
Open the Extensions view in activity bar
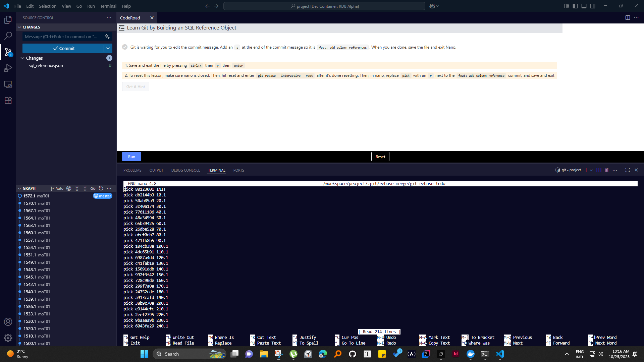[8, 100]
